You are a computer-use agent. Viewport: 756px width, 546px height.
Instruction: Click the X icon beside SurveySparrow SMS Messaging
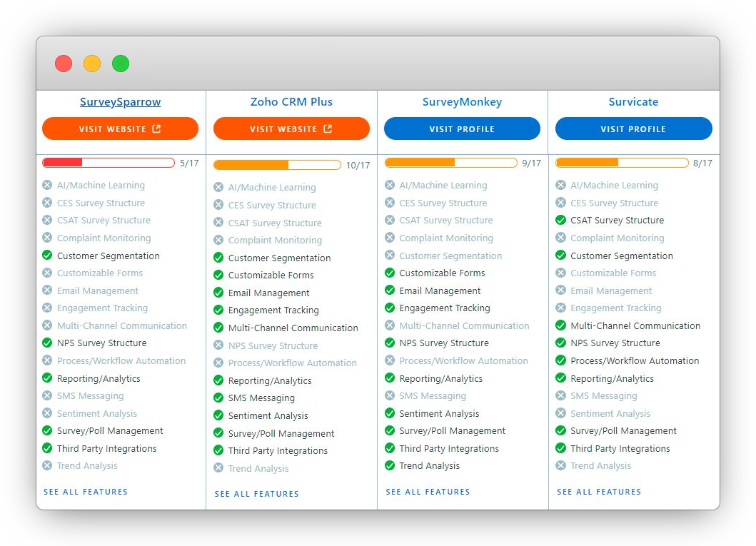(47, 395)
